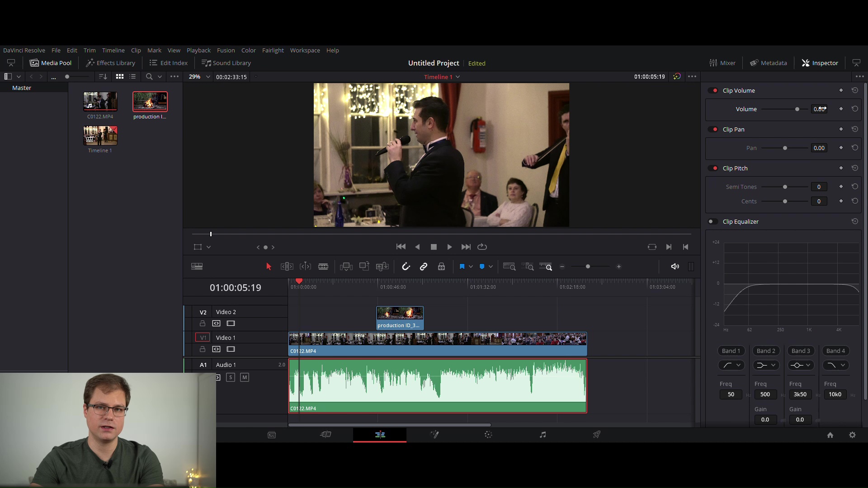The height and width of the screenshot is (488, 868).
Task: Open the Fairlight page music note icon
Action: coord(542,435)
